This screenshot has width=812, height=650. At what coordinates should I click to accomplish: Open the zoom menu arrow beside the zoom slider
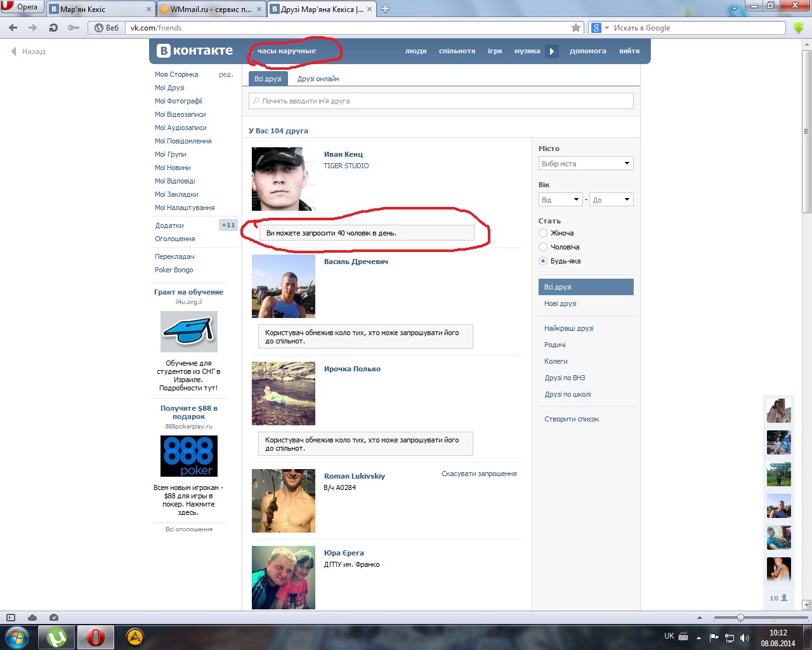coord(700,618)
